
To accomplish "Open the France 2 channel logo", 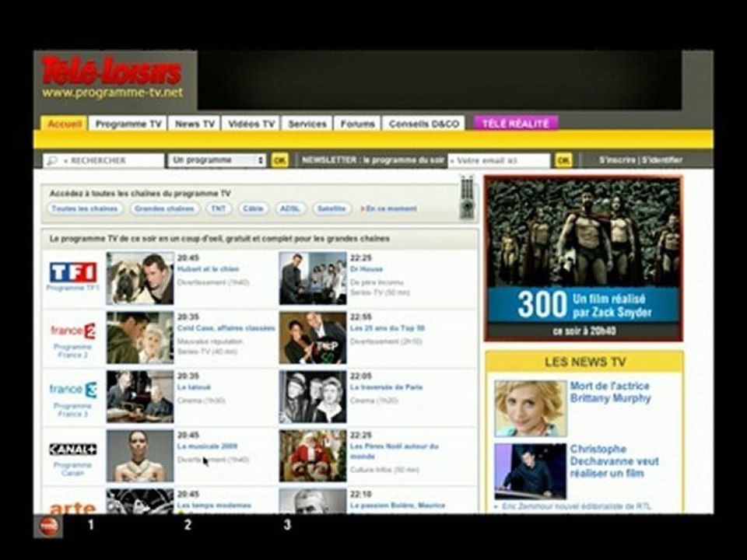I will [73, 331].
